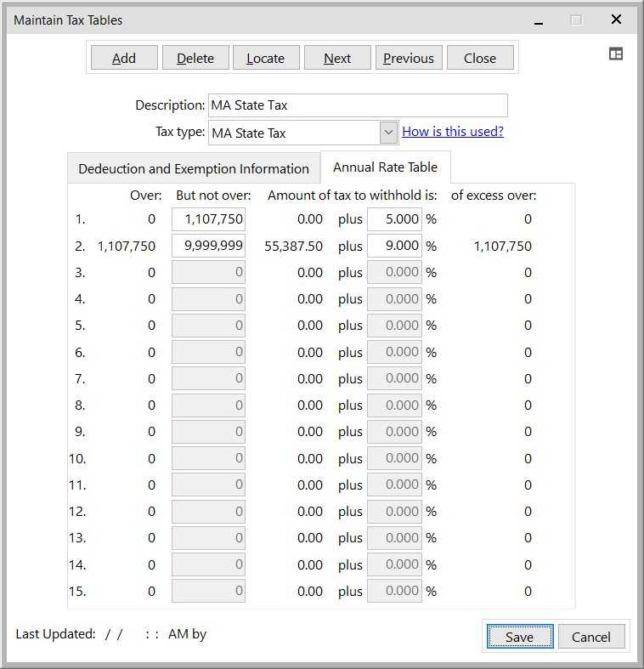Close the window using the title bar X
Image resolution: width=644 pixels, height=669 pixels.
616,20
